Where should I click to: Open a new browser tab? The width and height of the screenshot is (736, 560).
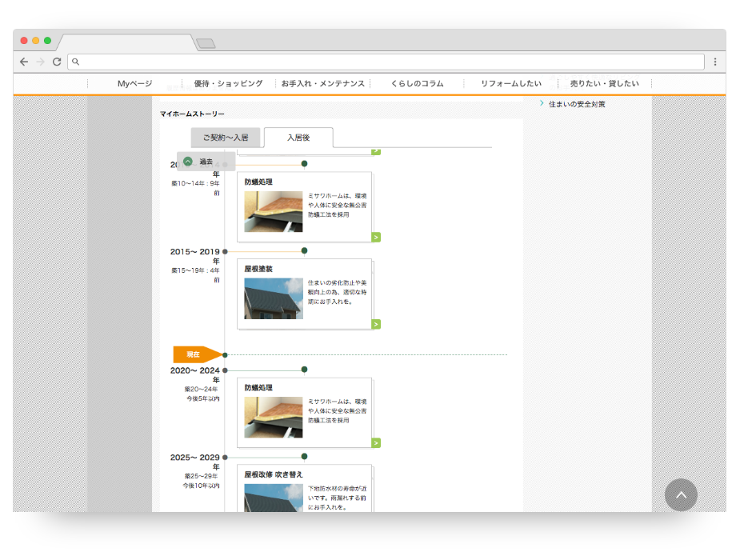click(206, 44)
